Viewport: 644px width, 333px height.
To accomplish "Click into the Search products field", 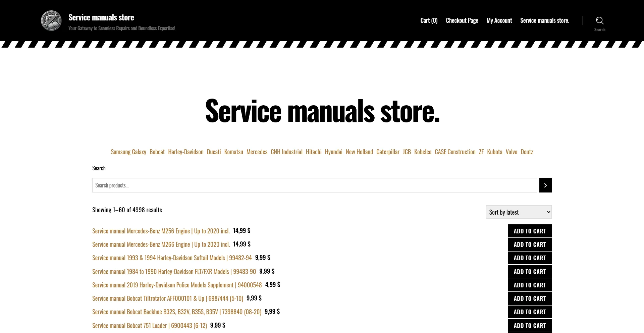I will pos(315,185).
